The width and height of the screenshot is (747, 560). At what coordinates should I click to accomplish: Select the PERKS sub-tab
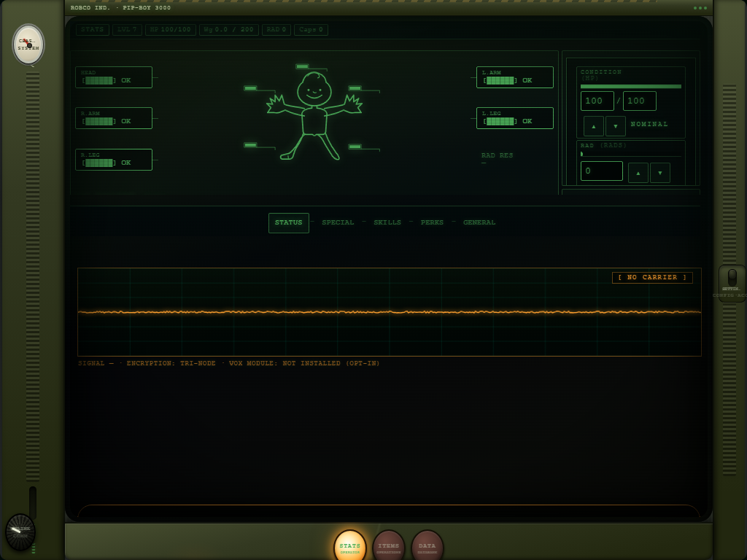pos(432,223)
